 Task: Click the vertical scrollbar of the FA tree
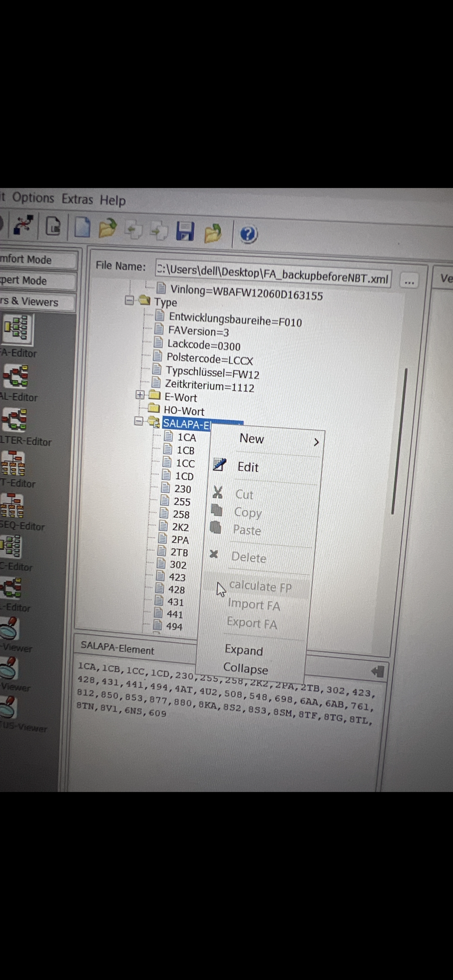(x=399, y=441)
